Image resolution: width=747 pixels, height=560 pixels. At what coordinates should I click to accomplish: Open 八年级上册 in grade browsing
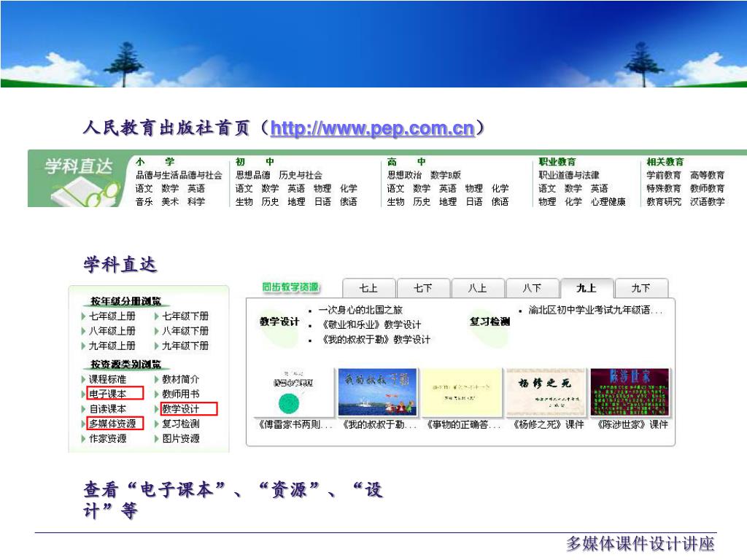(112, 331)
